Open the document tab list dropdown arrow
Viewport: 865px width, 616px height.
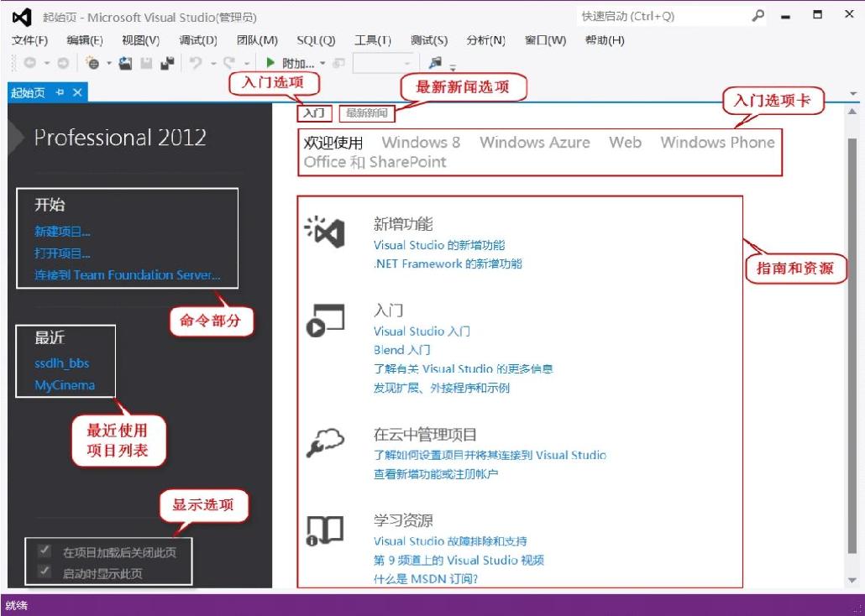pos(853,94)
